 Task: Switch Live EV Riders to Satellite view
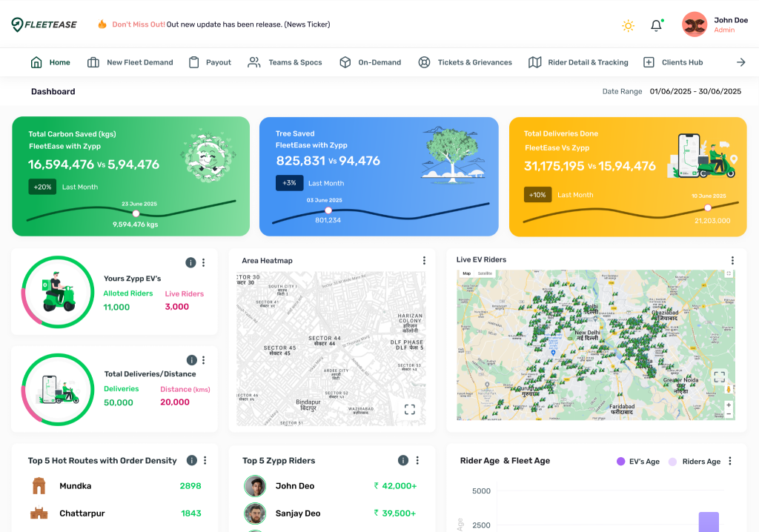pos(485,273)
